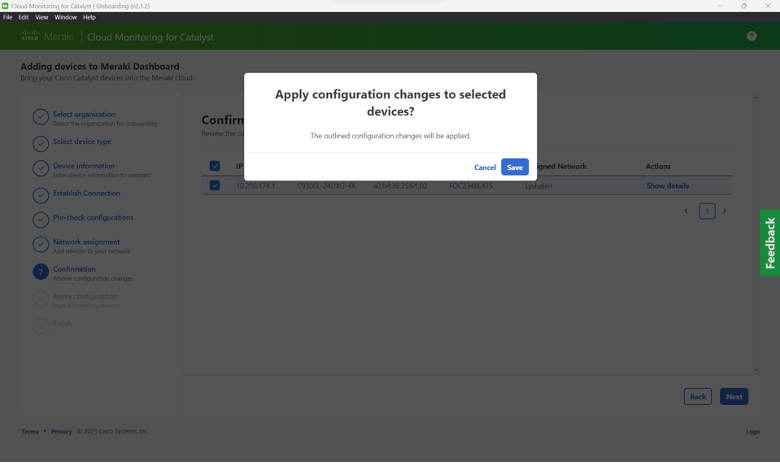Viewport: 780px width, 465px height.
Task: Click the Select organization step checkmark icon
Action: coord(40,118)
